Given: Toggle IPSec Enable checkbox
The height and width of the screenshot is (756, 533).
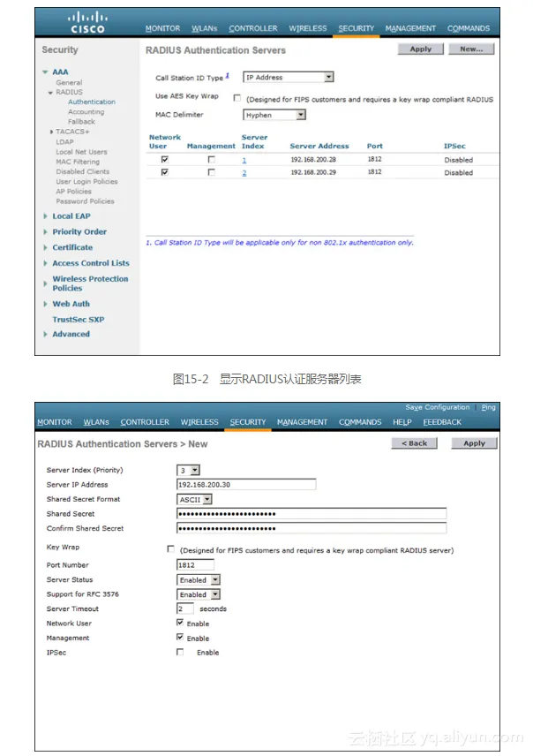Looking at the screenshot, I should tap(180, 652).
